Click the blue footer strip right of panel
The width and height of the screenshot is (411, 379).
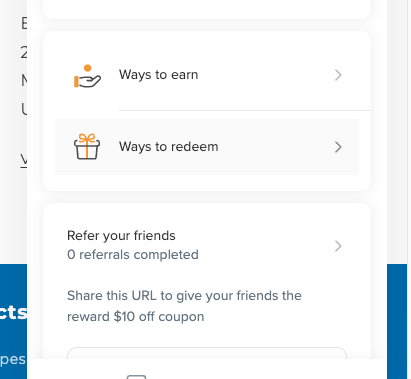click(397, 321)
